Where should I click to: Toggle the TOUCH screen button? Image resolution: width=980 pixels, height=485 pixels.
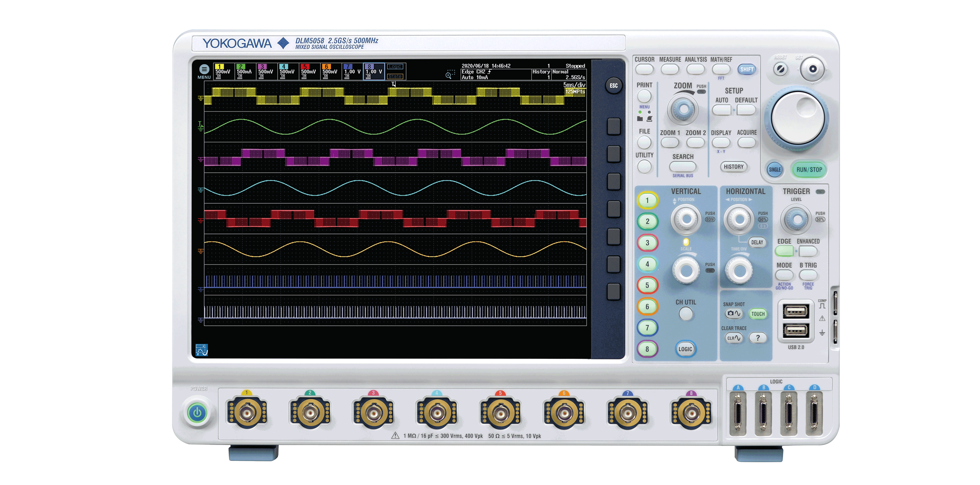tap(758, 314)
